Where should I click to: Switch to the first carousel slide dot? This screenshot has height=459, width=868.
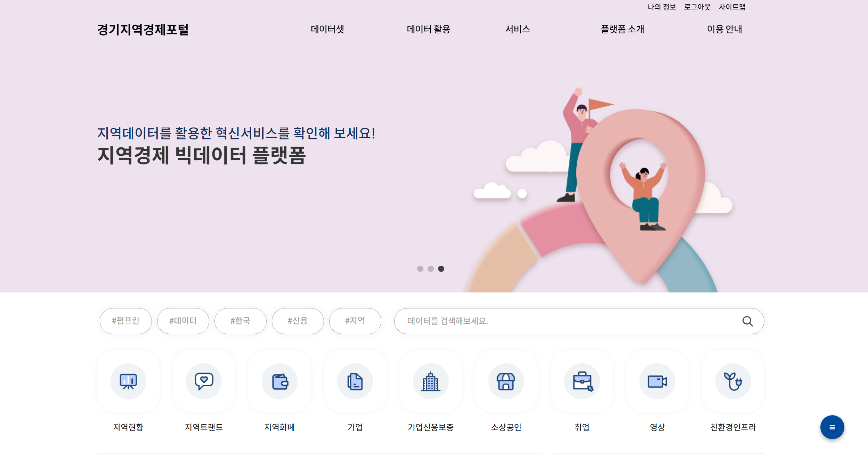420,269
